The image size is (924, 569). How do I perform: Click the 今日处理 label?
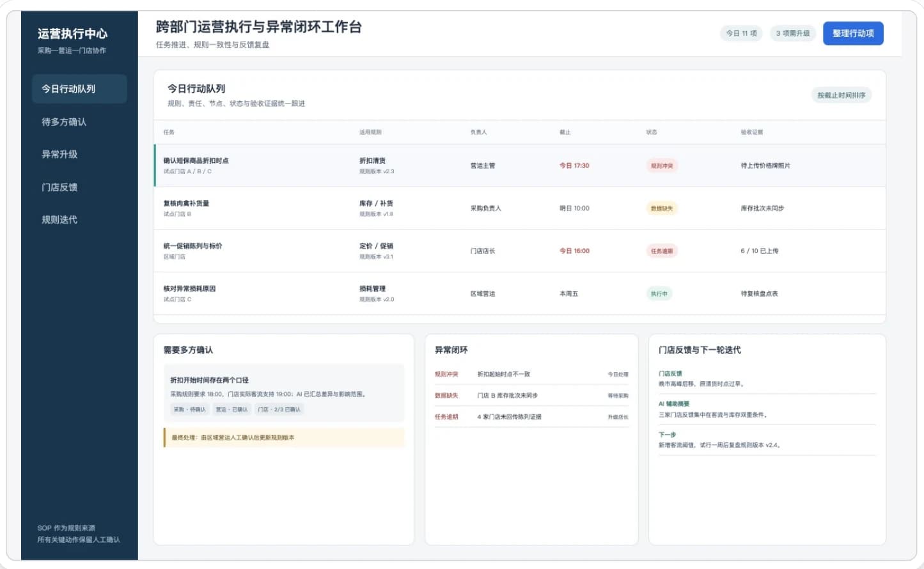[618, 375]
